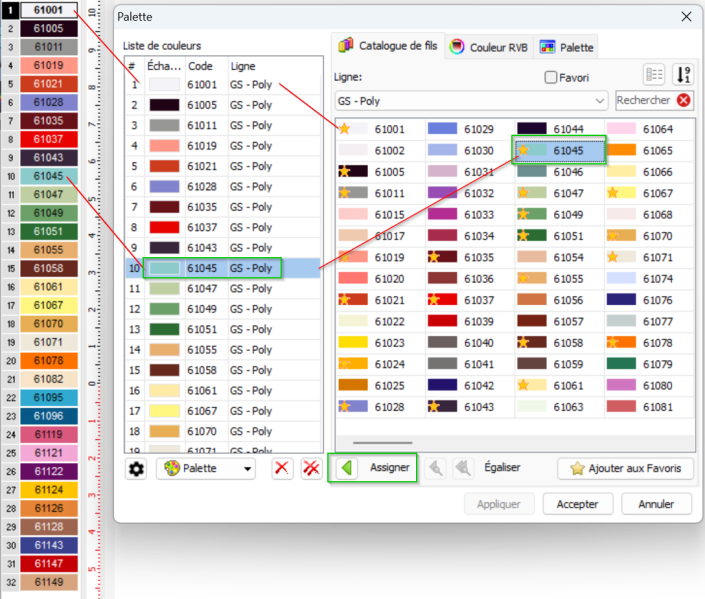Select row 13 code 61051 in color list
Screen dimensions: 705x599
[223, 329]
